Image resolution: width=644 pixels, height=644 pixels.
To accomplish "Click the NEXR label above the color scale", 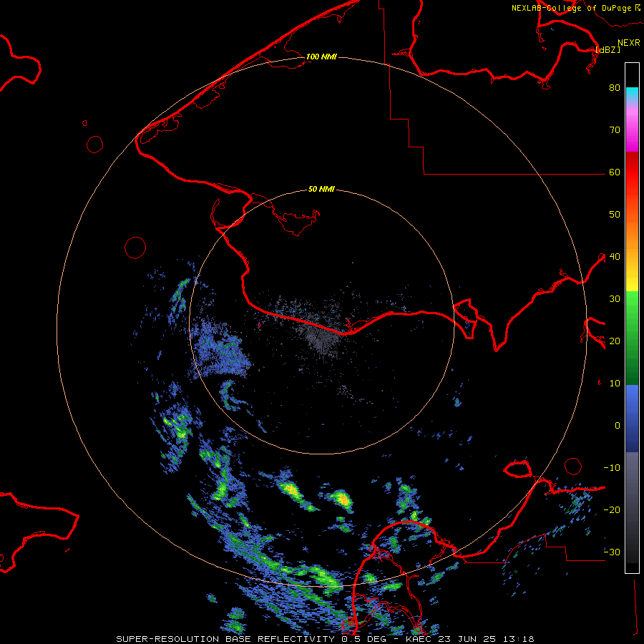I will (x=629, y=43).
